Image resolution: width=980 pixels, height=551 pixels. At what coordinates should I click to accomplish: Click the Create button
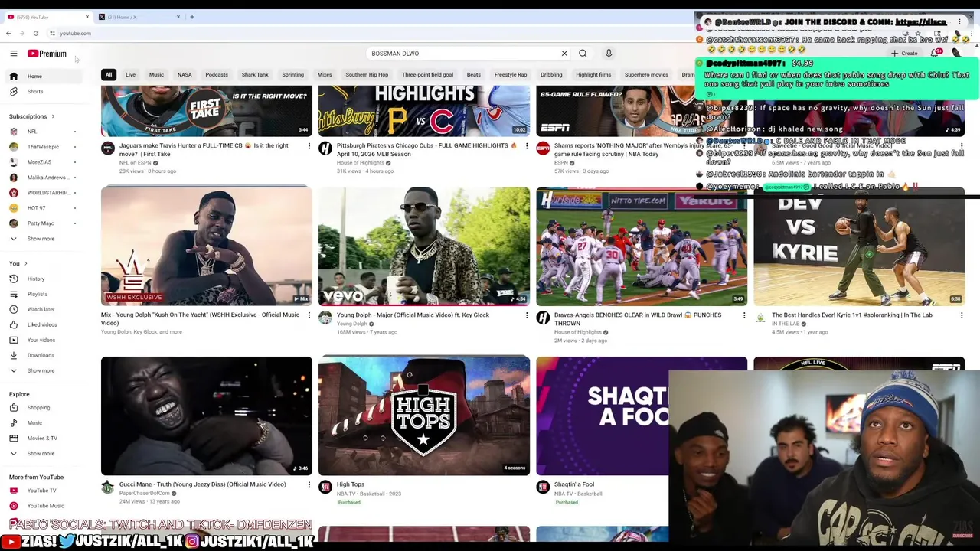pyautogui.click(x=904, y=54)
